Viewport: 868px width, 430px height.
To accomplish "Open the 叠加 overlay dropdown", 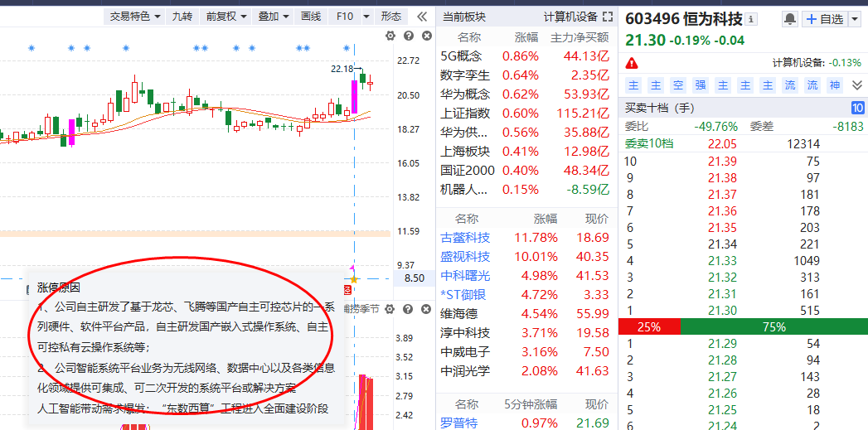I will [x=274, y=17].
